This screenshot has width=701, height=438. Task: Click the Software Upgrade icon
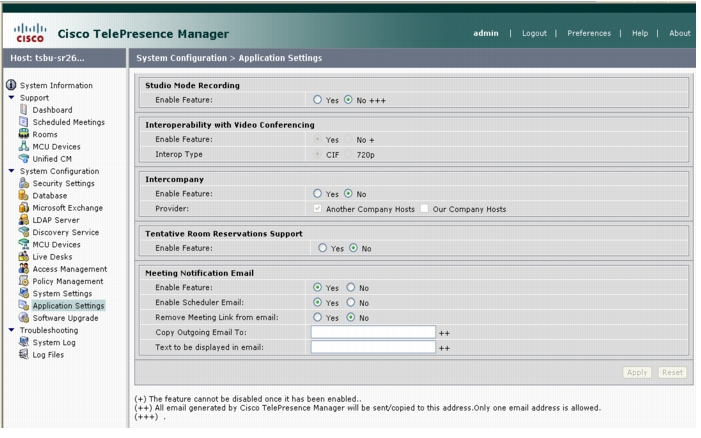pos(24,317)
